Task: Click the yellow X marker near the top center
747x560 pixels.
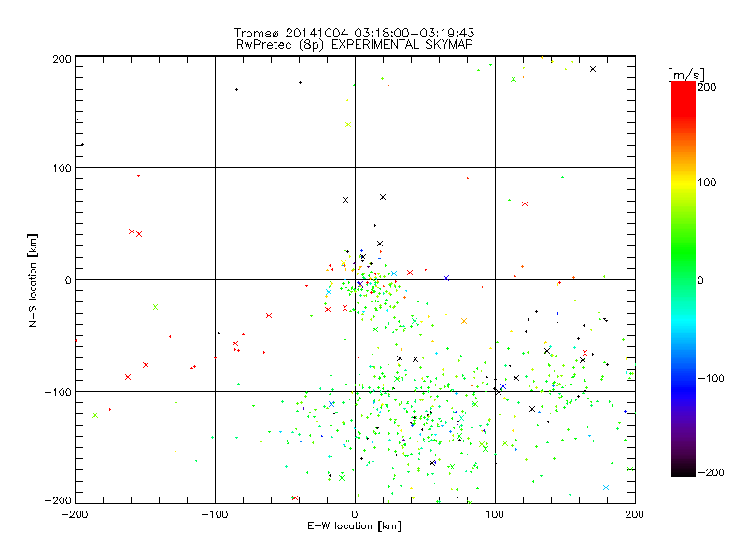Action: pyautogui.click(x=348, y=125)
